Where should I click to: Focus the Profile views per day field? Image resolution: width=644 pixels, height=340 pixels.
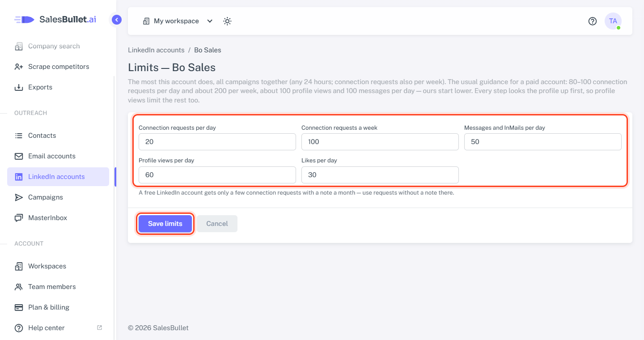tap(217, 175)
